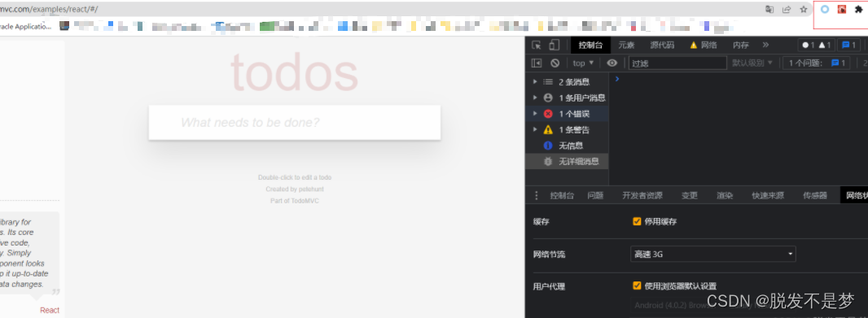Click the user messages person icon
This screenshot has height=318, width=868.
tap(548, 98)
